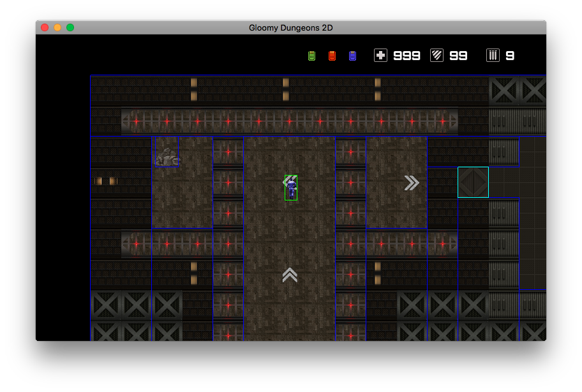Click the armor value 99
This screenshot has height=392, width=582.
[x=458, y=56]
